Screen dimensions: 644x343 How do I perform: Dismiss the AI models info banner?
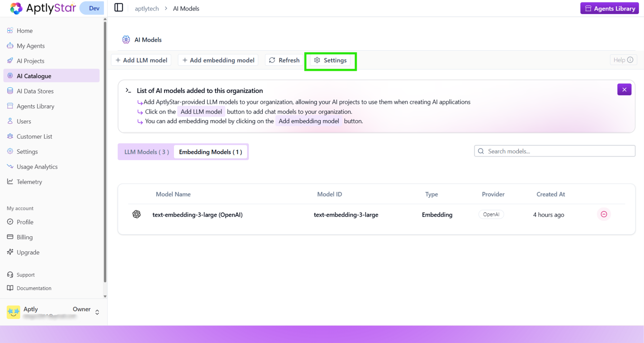[x=624, y=89]
